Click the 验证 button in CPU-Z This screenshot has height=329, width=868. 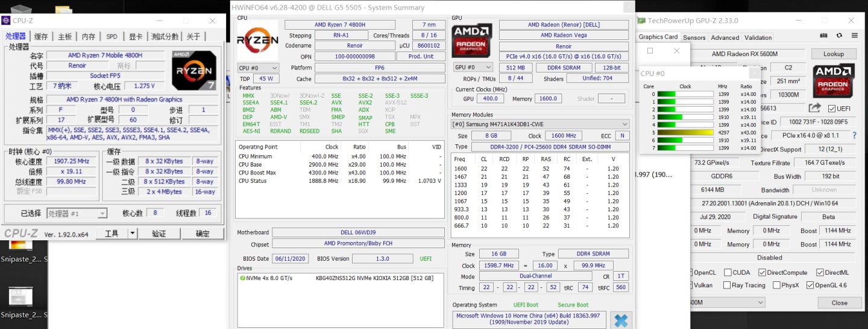click(x=159, y=234)
